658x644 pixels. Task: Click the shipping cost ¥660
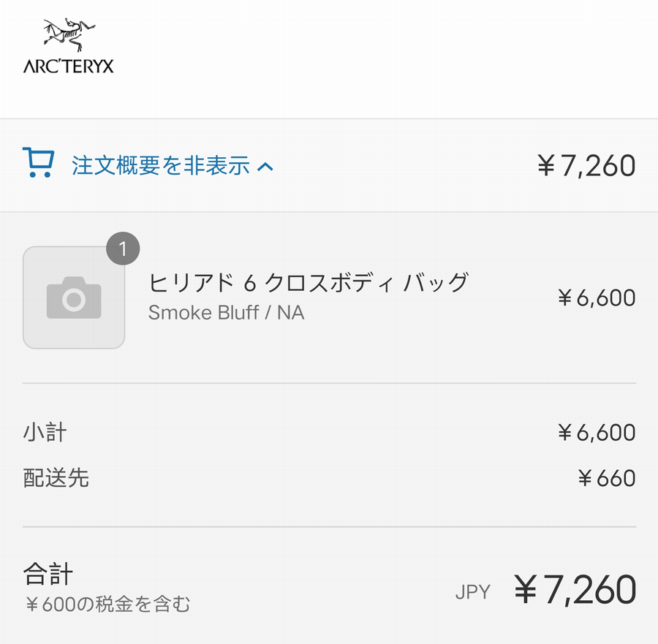[x=606, y=478]
